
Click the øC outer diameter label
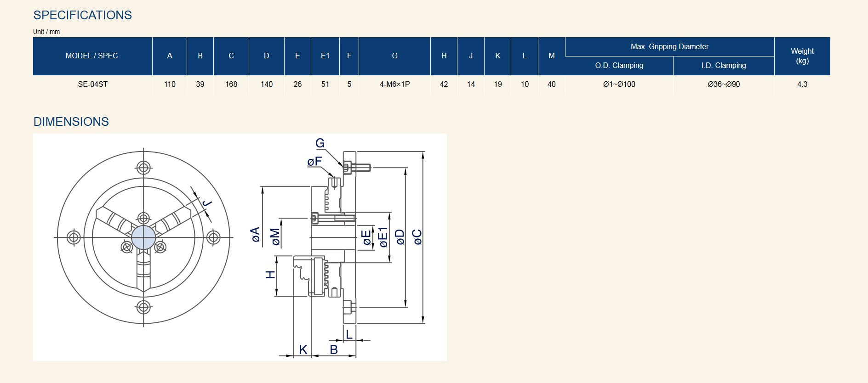pyautogui.click(x=417, y=237)
